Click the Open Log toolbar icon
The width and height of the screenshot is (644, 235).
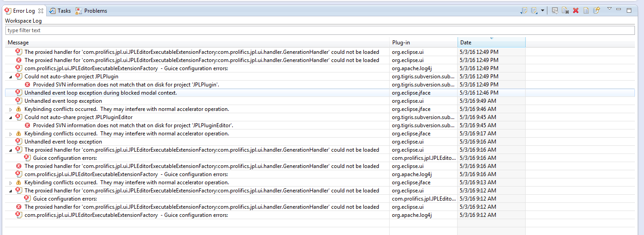click(x=586, y=10)
